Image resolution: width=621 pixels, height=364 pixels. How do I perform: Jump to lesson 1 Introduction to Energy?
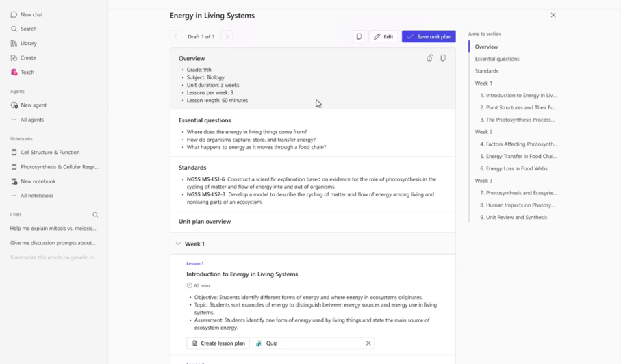(518, 95)
